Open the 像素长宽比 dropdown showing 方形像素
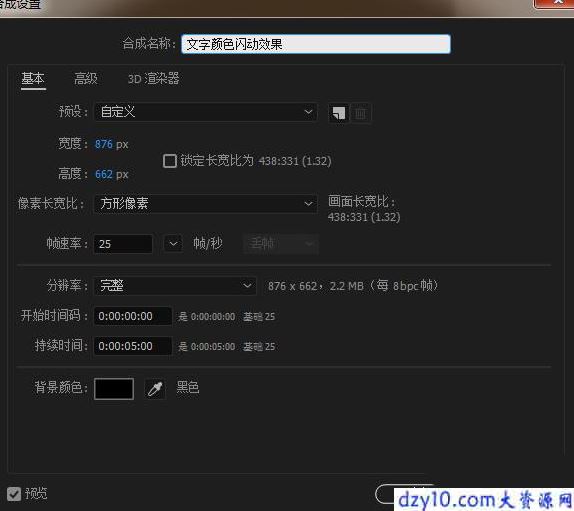The image size is (574, 511). pyautogui.click(x=206, y=203)
